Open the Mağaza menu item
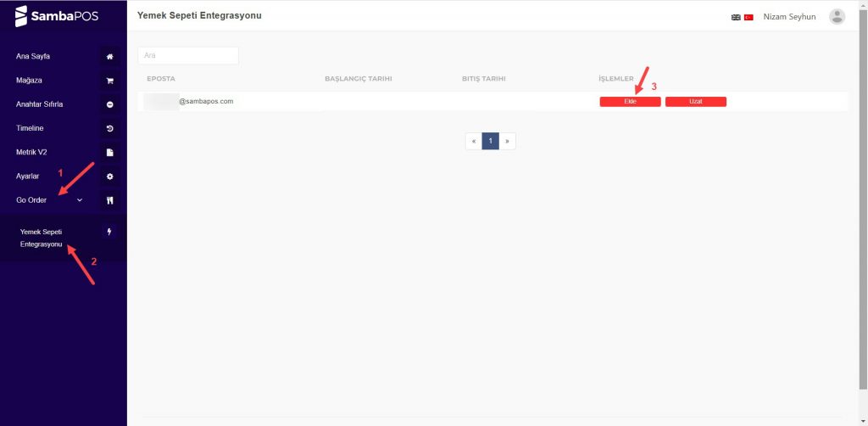868x426 pixels. coord(30,81)
